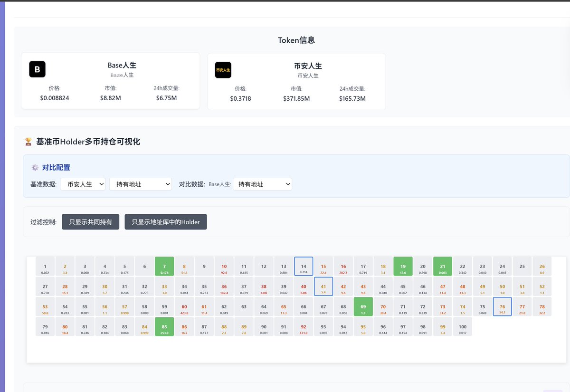Click holder cell 57 showing 0.998
This screenshot has width=570, height=392.
(124, 306)
